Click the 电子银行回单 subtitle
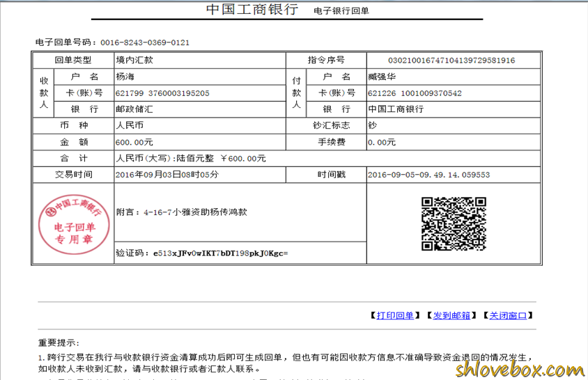 [341, 11]
